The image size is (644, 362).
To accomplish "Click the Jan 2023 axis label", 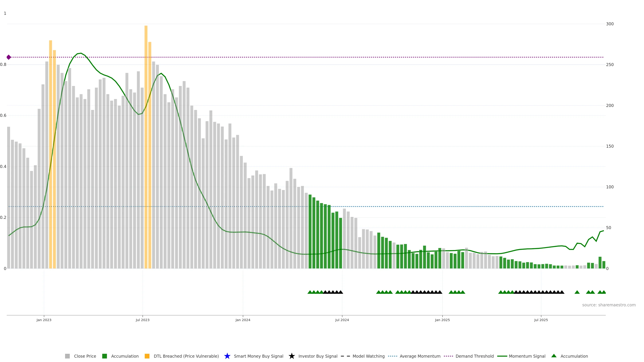I will pos(44,320).
